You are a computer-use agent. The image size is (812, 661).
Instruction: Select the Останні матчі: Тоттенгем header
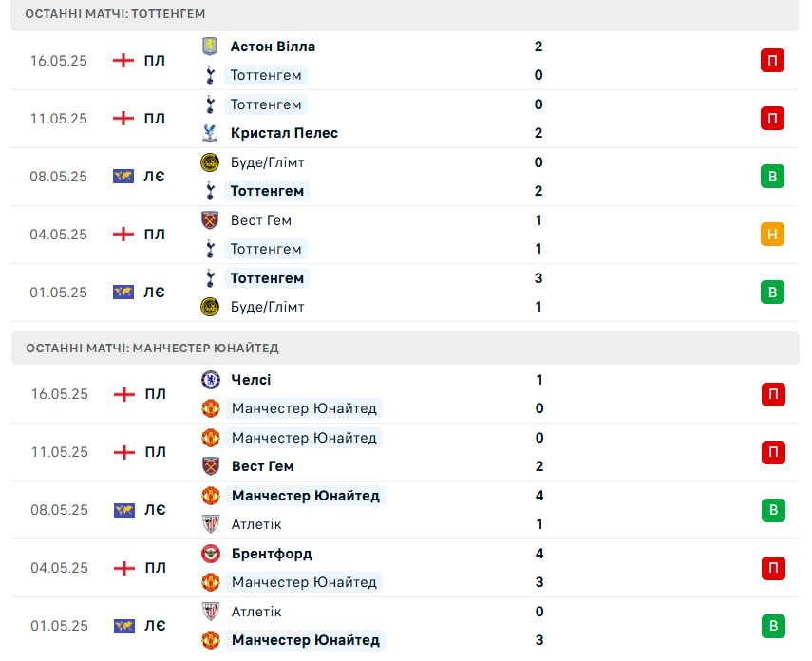pos(405,14)
